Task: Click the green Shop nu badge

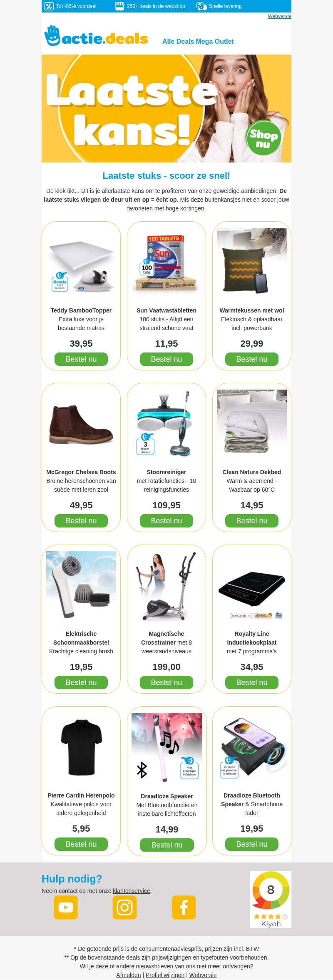Action: [263, 138]
